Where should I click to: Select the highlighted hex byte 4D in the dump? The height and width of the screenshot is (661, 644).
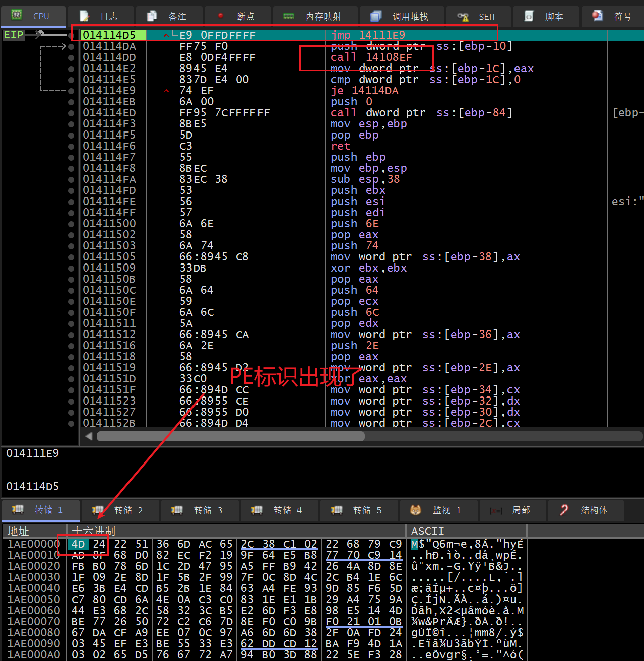pos(78,544)
